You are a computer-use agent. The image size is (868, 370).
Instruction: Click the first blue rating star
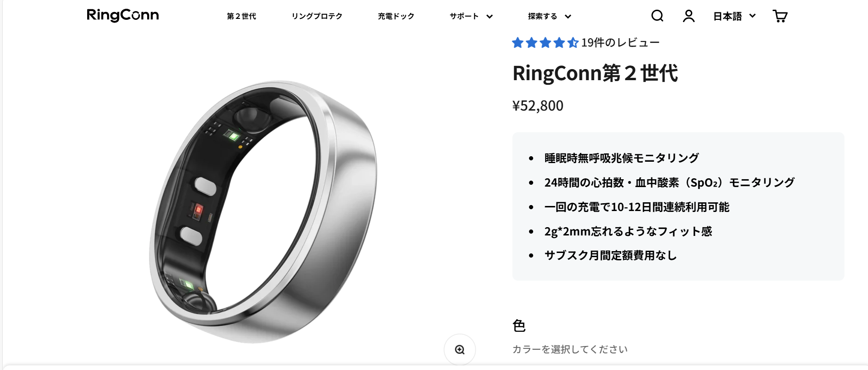point(517,43)
